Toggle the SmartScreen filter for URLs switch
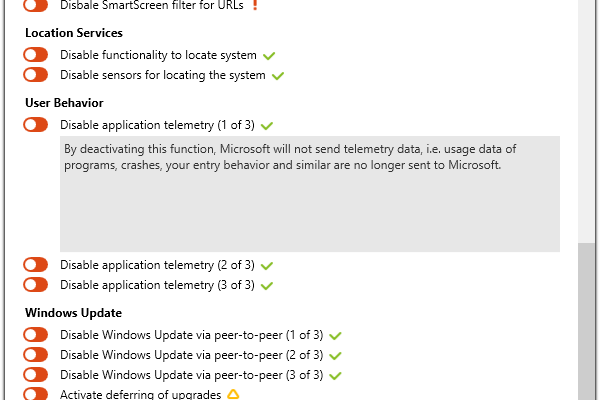Image resolution: width=600 pixels, height=400 pixels. pos(36,5)
